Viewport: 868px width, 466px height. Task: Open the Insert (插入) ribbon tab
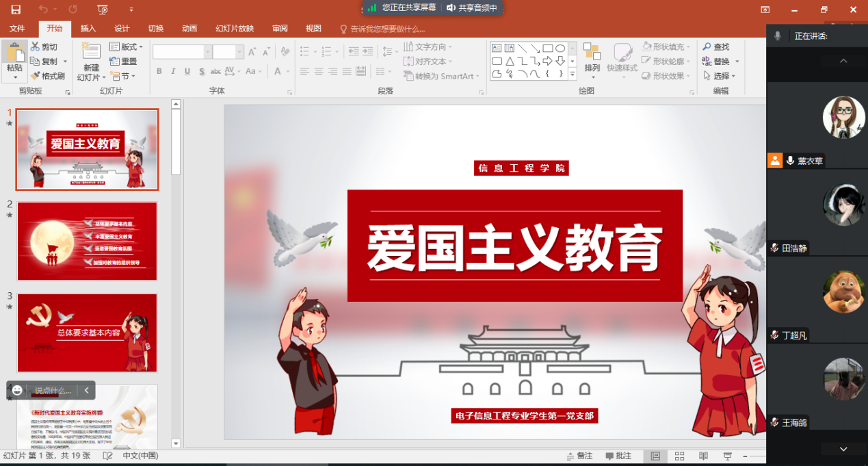[x=88, y=28]
